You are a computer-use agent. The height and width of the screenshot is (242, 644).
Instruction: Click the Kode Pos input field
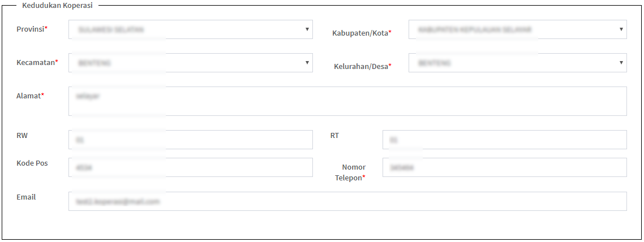[x=190, y=167]
